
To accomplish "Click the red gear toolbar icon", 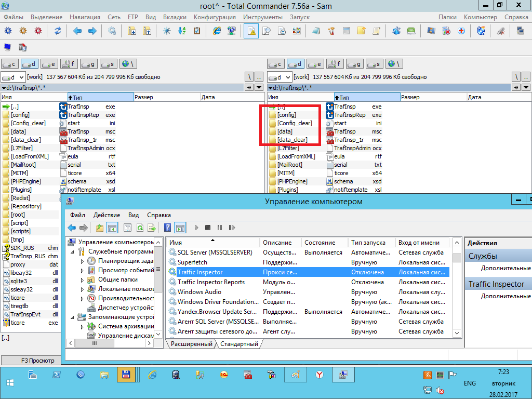I will (38, 31).
